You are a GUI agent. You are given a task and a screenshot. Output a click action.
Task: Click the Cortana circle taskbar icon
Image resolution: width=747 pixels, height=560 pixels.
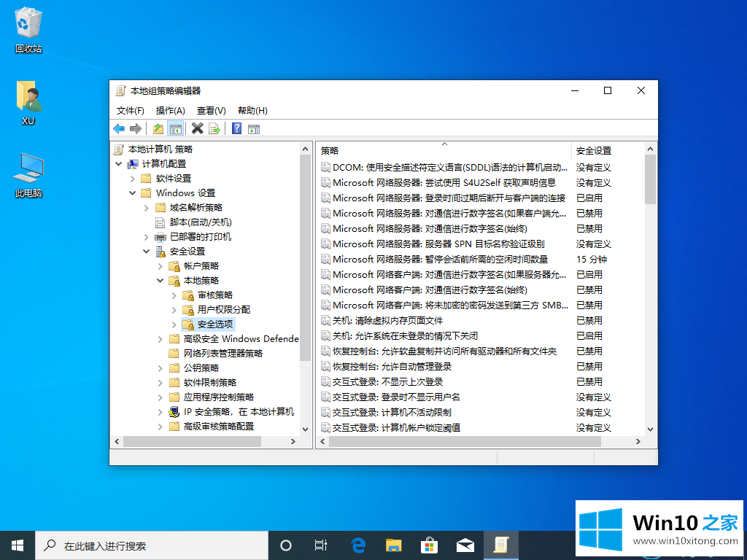pos(286,545)
